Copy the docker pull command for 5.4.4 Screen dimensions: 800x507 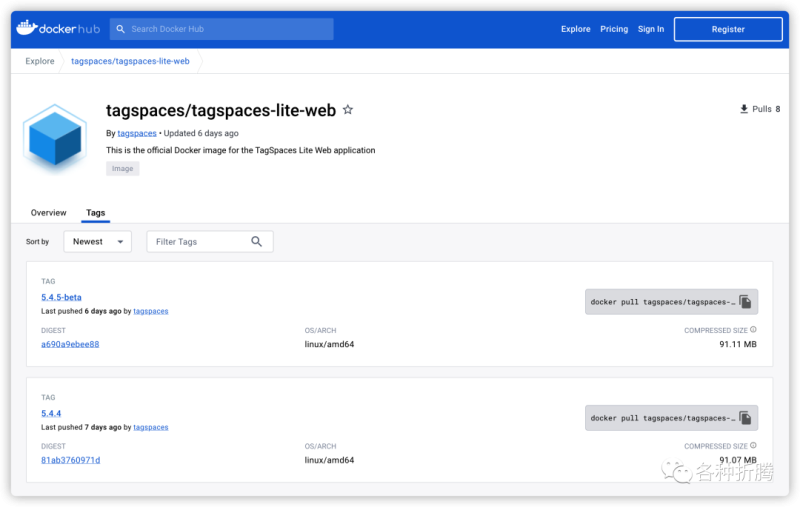point(745,418)
